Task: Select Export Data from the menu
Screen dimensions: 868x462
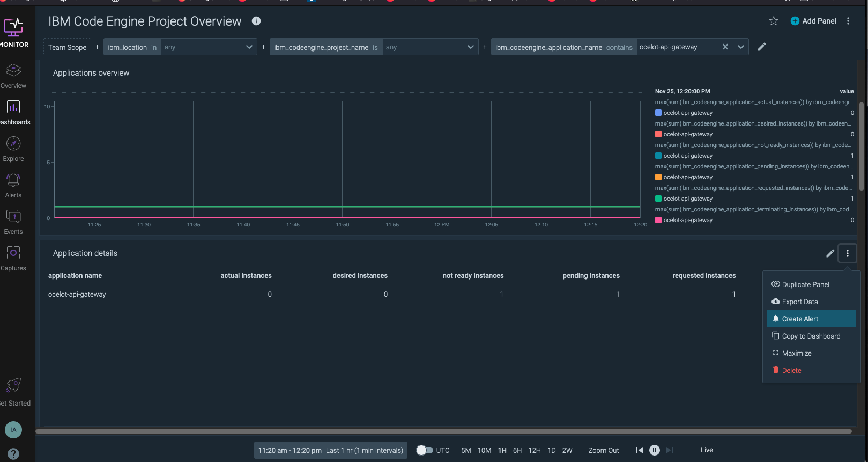Action: click(812, 302)
